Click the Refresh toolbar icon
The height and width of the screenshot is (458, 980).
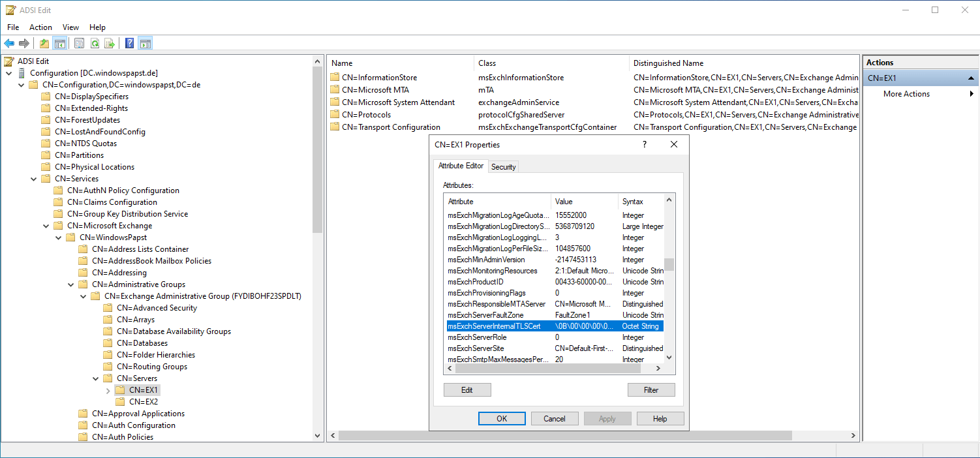[x=95, y=44]
